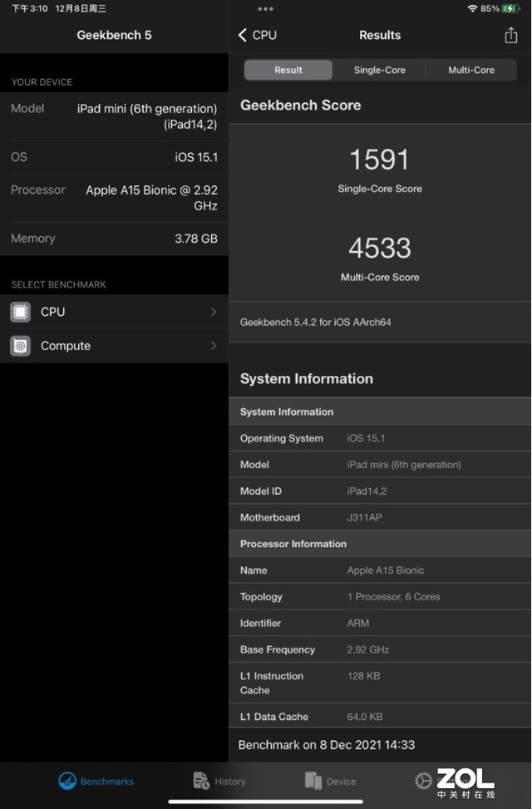Tap the CPU chip icon

(21, 312)
